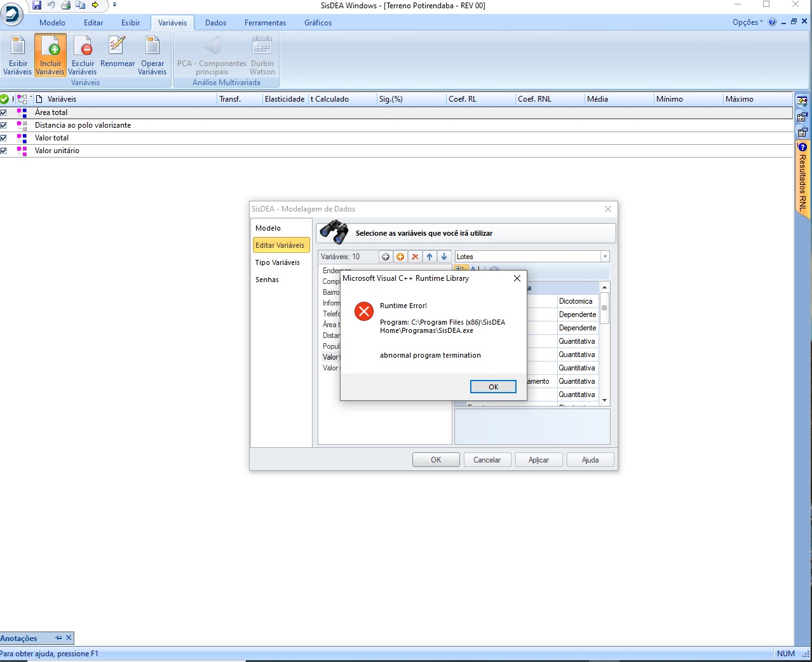The height and width of the screenshot is (662, 812).
Task: Open the Lotes dropdown in Modelagem dialog
Action: [605, 257]
